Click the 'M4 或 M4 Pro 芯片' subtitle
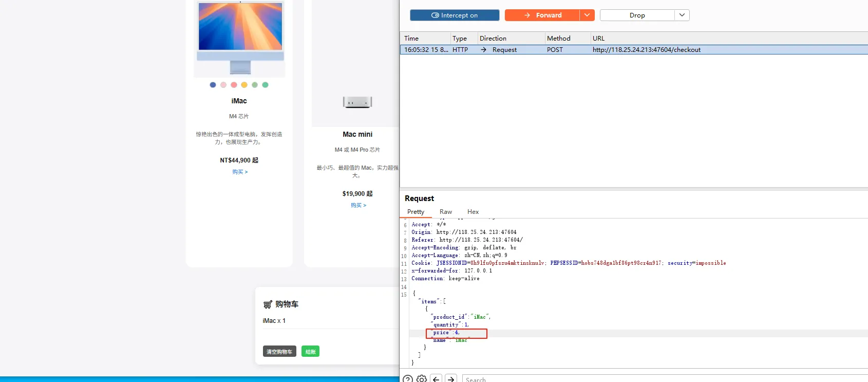 (x=357, y=150)
